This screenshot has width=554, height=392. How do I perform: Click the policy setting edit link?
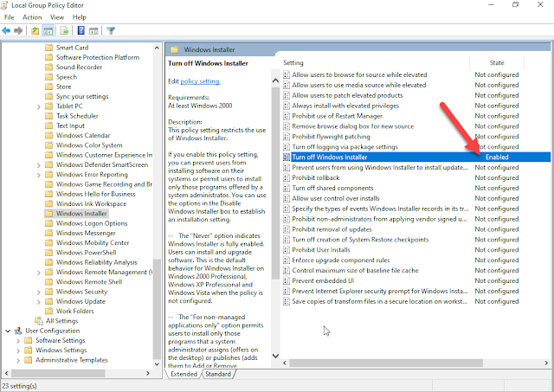pos(200,81)
